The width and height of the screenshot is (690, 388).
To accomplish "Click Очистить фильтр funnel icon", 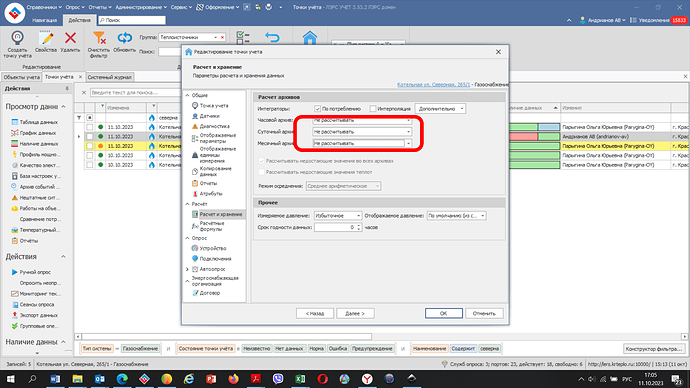I will 99,38.
